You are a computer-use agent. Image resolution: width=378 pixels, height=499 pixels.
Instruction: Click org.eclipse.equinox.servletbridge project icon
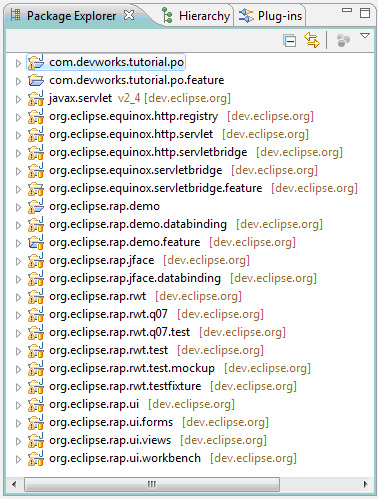(x=36, y=170)
